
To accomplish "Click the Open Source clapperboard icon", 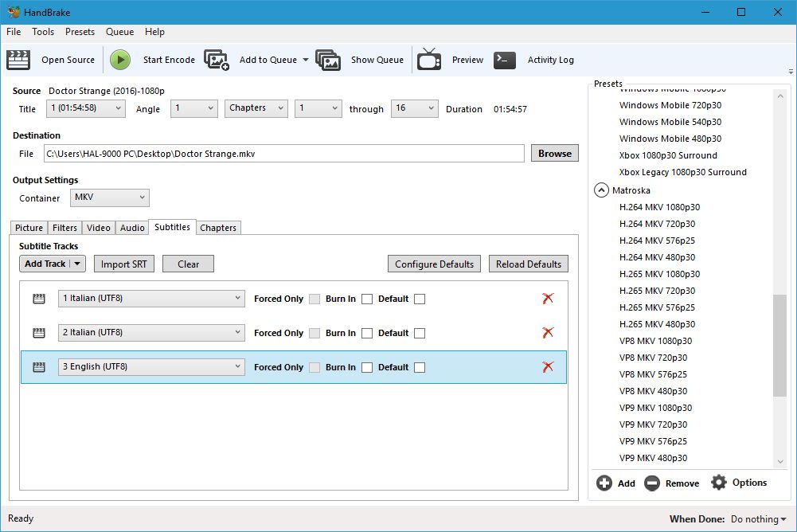I will tap(18, 60).
